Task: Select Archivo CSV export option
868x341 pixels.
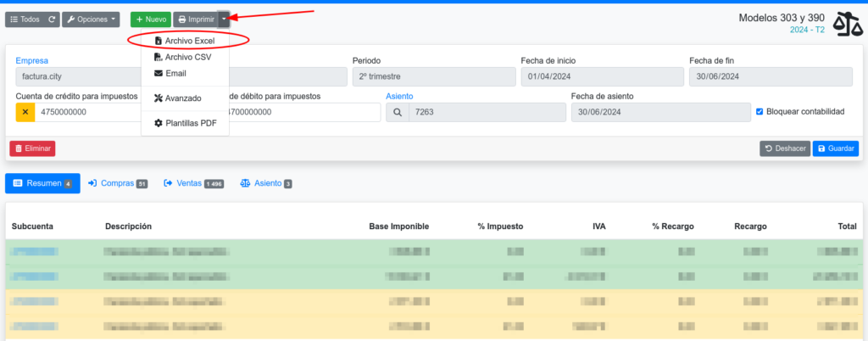Action: [182, 57]
